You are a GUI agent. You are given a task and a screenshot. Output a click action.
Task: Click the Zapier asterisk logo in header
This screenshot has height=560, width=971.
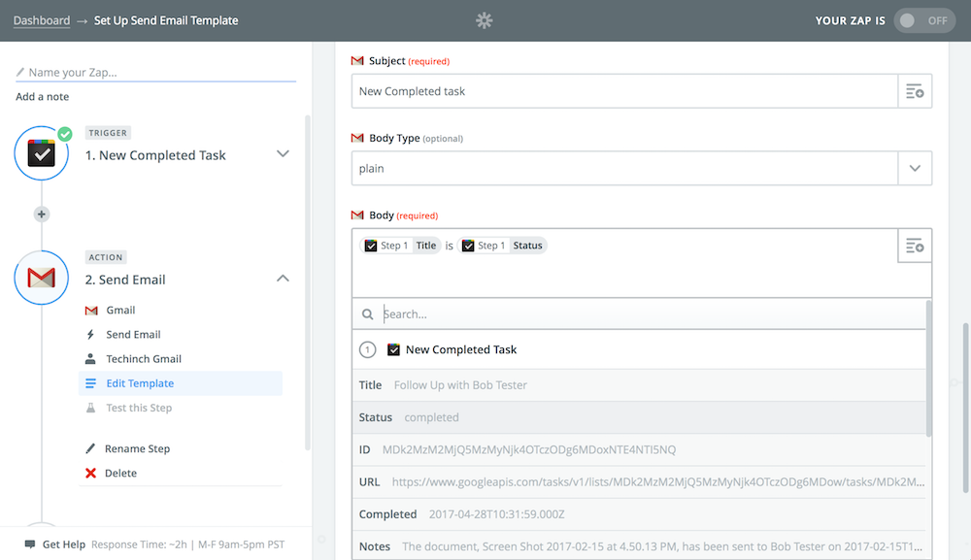[485, 20]
